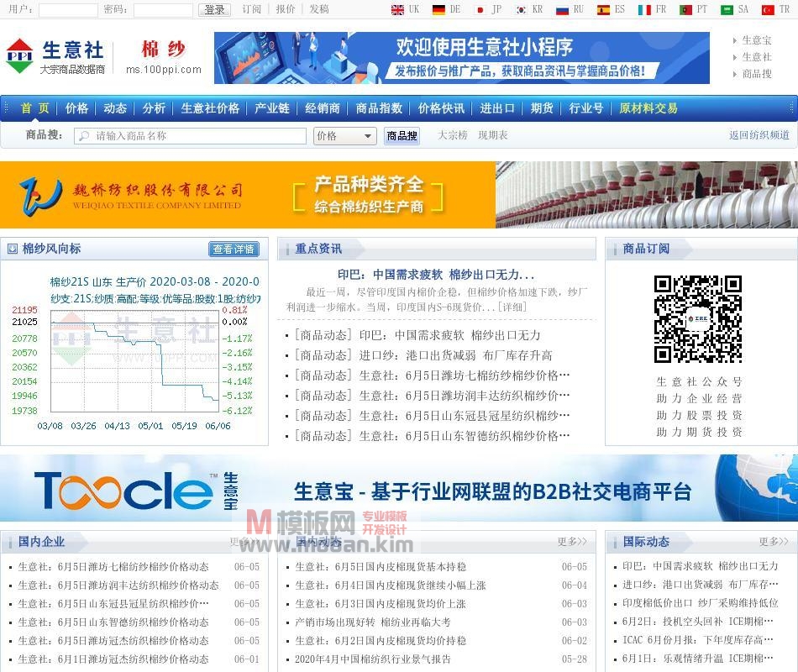The height and width of the screenshot is (672, 798).
Task: Click the QR code image
Action: point(698,319)
